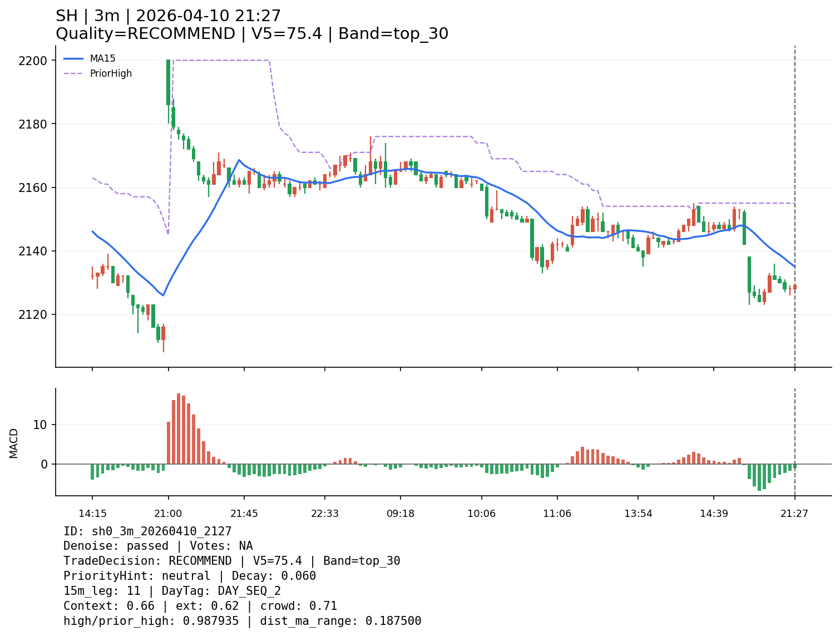Click the 14:15 x-axis time label
Screen dimensions: 840x636
[92, 514]
